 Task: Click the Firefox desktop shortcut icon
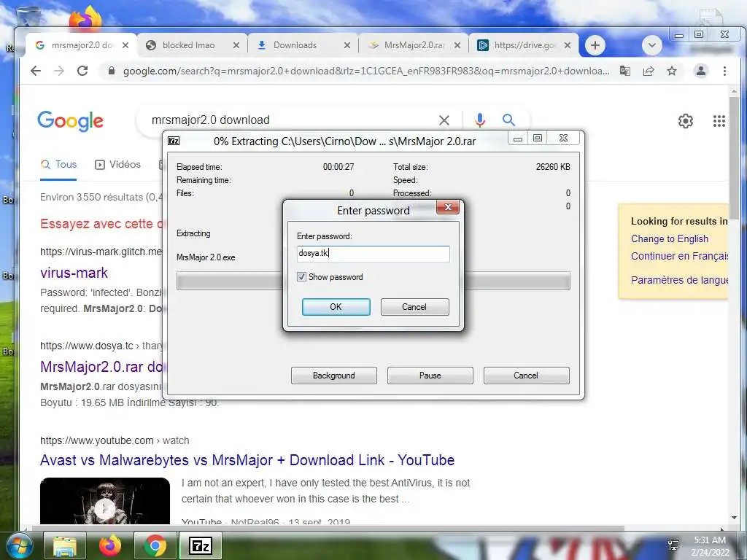tap(85, 18)
